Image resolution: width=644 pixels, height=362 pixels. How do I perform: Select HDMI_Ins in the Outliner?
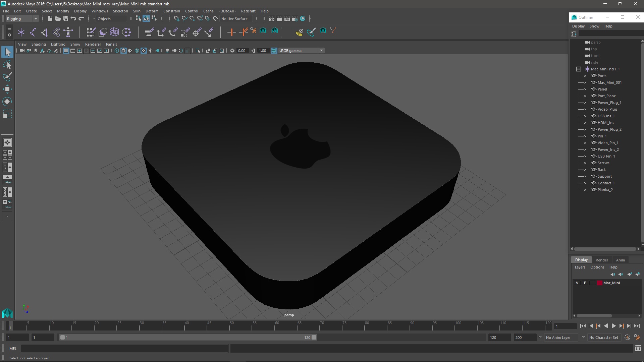(x=606, y=123)
